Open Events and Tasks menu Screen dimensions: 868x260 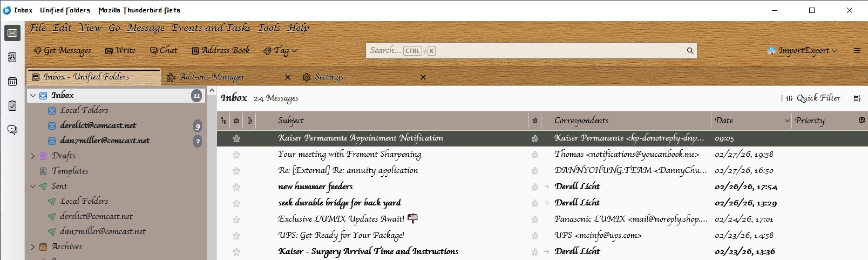coord(211,28)
